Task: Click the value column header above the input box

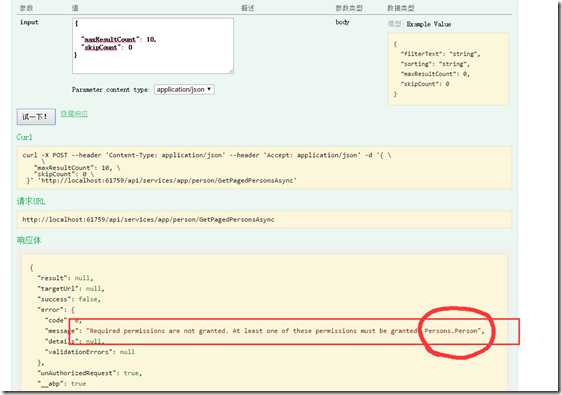Action: click(x=75, y=8)
